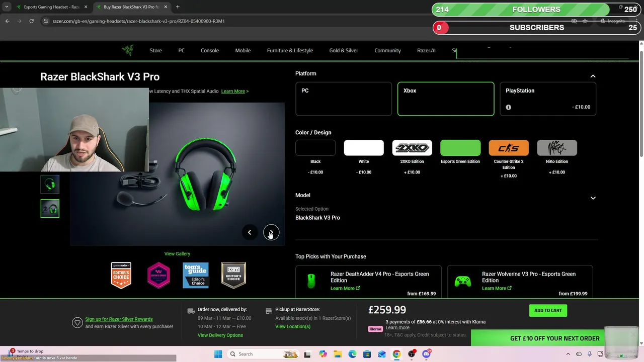The height and width of the screenshot is (362, 644).
Task: Click Tom's Guide Editor's Choice badge
Action: click(196, 275)
